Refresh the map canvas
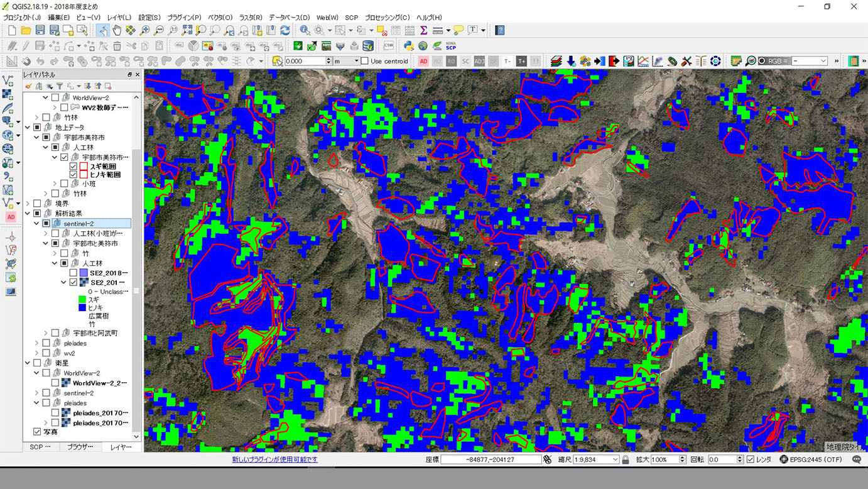Image resolution: width=868 pixels, height=489 pixels. (x=286, y=30)
